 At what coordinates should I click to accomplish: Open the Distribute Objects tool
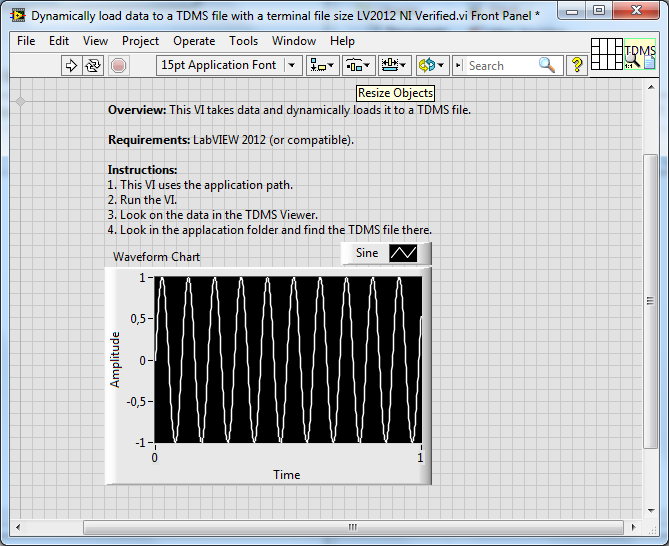coord(358,65)
